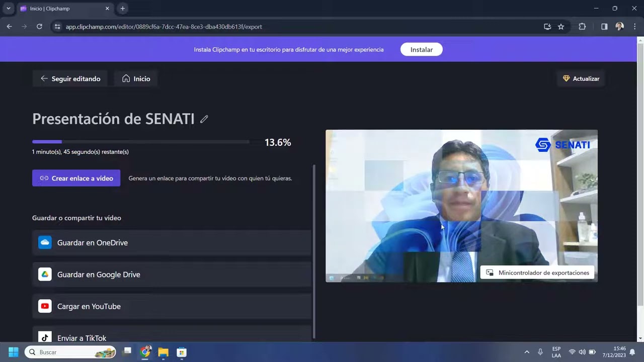Open File Explorer from taskbar
Screen dimensions: 644x362
[163, 352]
